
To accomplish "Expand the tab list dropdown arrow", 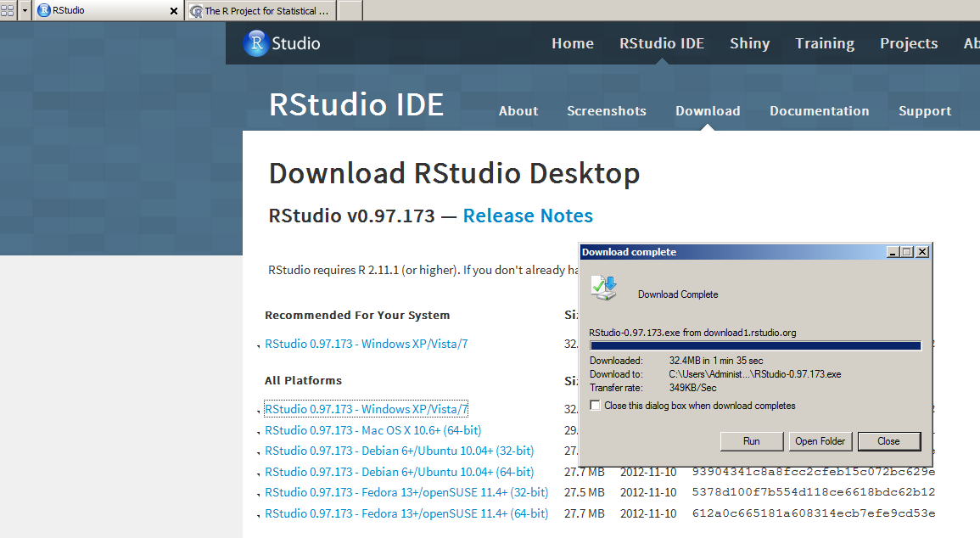I will pos(25,11).
